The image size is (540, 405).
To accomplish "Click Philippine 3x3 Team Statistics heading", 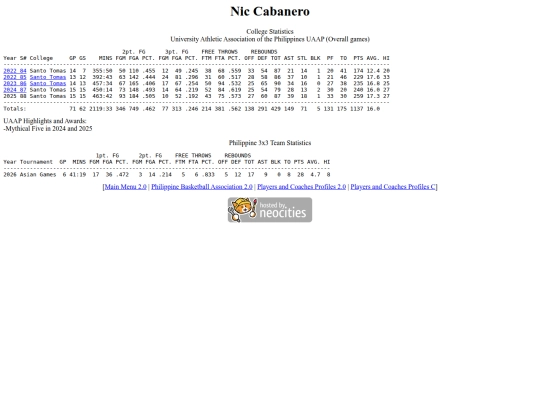I will [x=270, y=143].
